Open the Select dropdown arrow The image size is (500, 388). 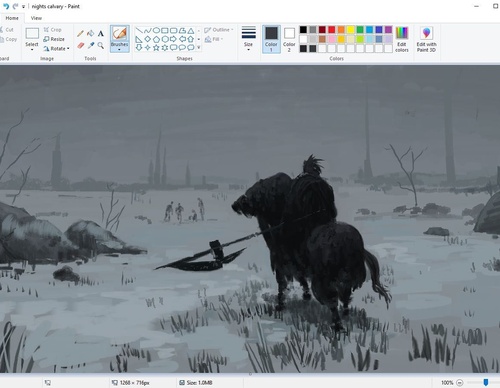pos(32,50)
